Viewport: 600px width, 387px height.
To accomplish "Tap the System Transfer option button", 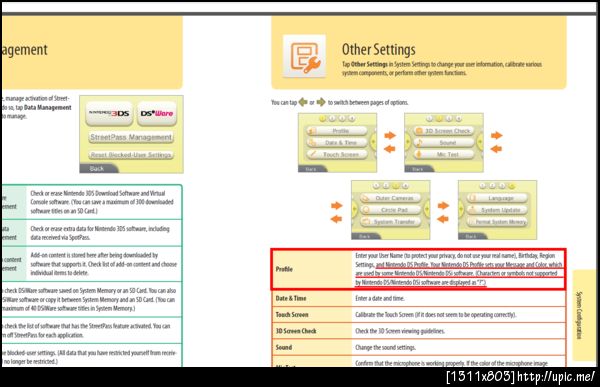I will tap(390, 222).
